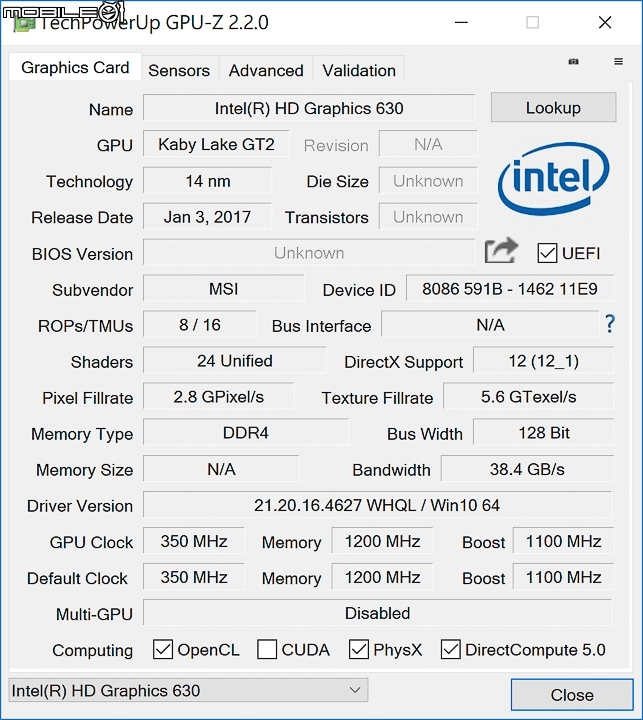The image size is (643, 720).
Task: Click the Bus Interface question mark
Action: [x=610, y=324]
